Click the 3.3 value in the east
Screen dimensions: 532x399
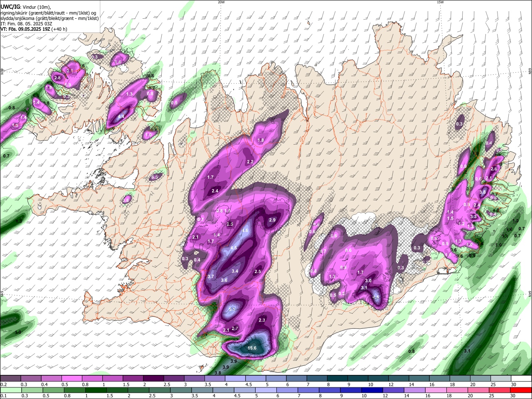coord(473,217)
